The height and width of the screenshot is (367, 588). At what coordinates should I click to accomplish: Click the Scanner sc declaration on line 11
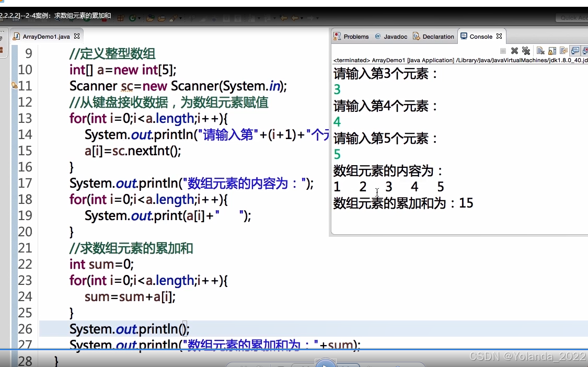point(178,86)
